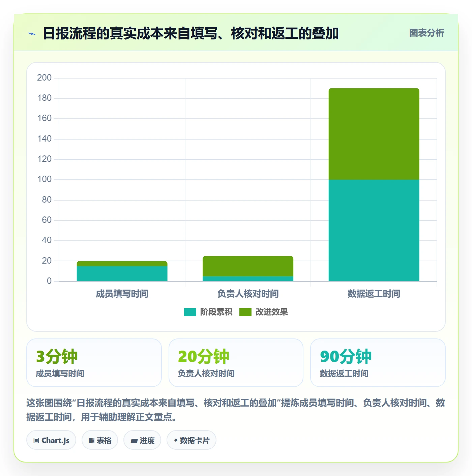Click the 20分钟 value in the stat card
Image resolution: width=472 pixels, height=476 pixels.
[x=204, y=357]
